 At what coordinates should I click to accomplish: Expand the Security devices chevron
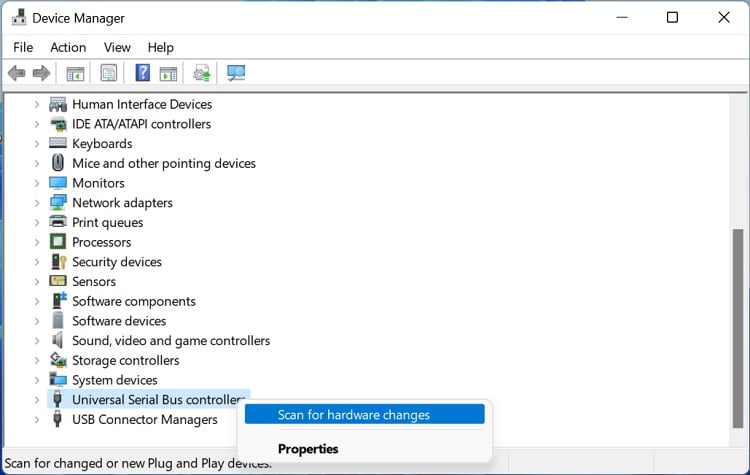pyautogui.click(x=37, y=262)
